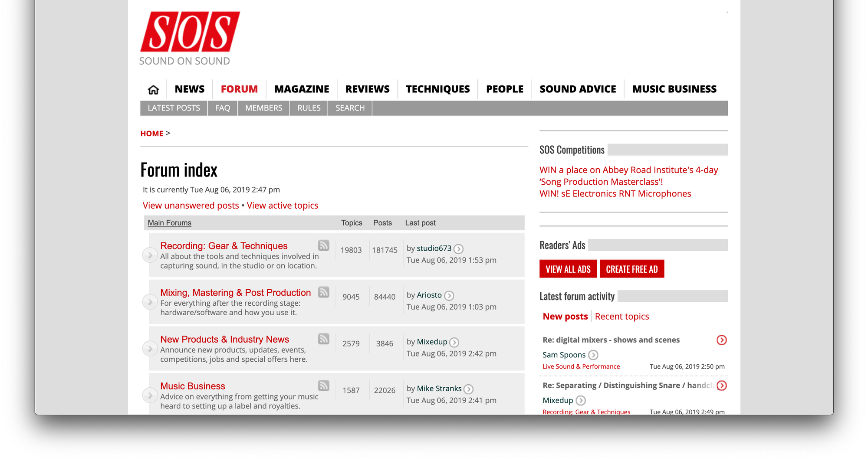Open RSS feed for Recording: Gear & Techniques

pos(324,245)
